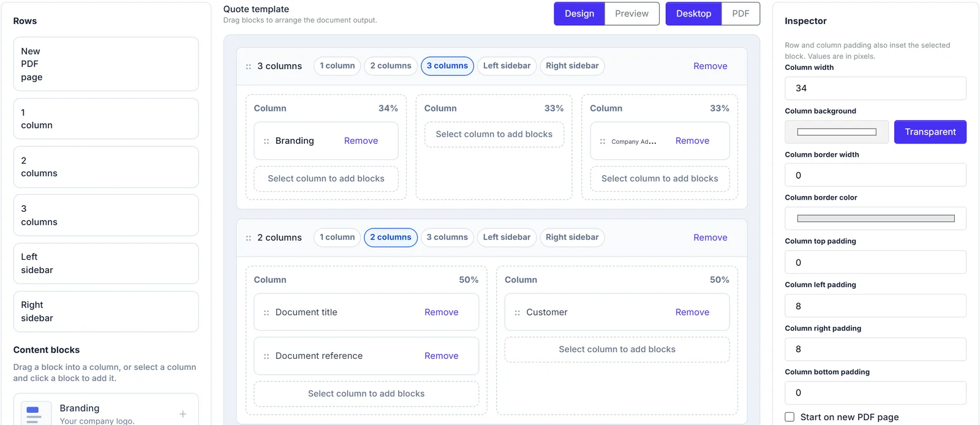
Task: Grab the drag handle of the 2 columns row
Action: click(248, 238)
